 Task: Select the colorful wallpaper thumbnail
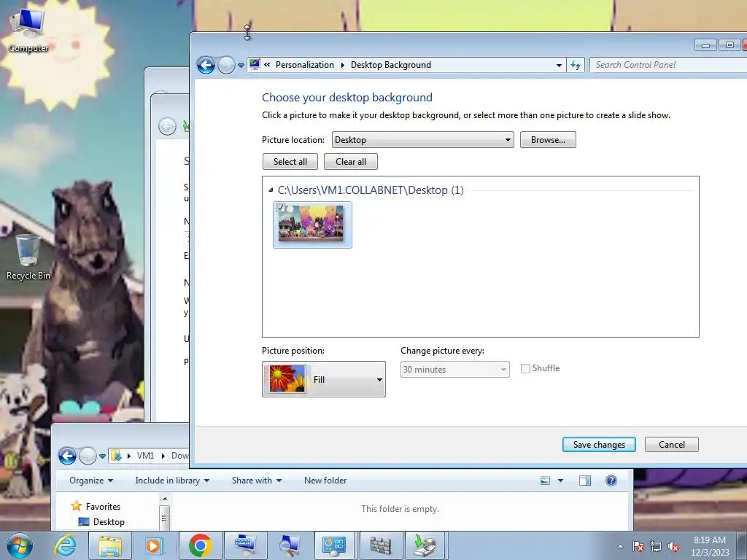(x=312, y=225)
